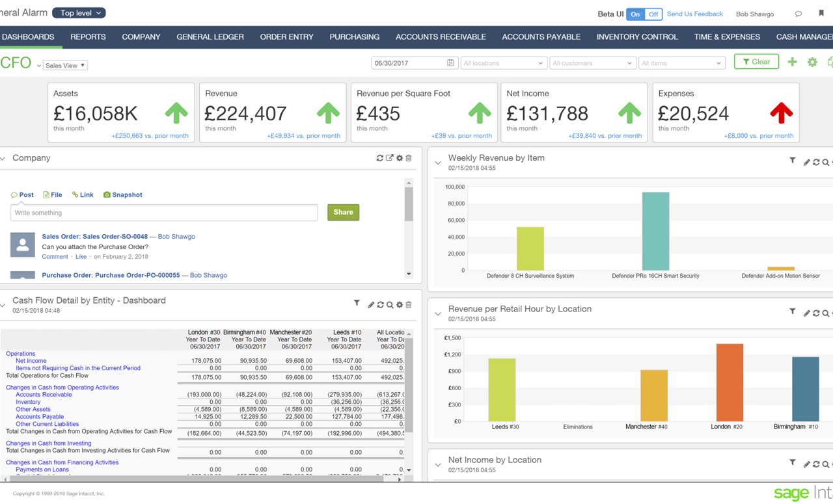Filter Net Income by Location panel

[793, 462]
